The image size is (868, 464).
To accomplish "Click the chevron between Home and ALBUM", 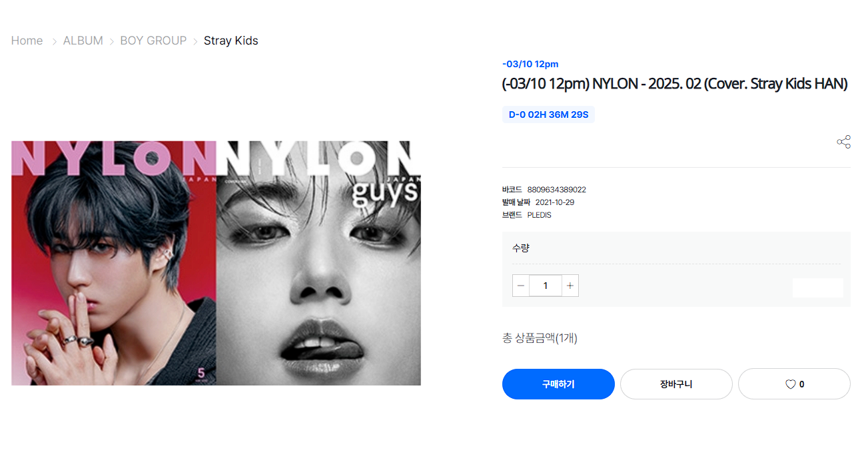I will 55,41.
